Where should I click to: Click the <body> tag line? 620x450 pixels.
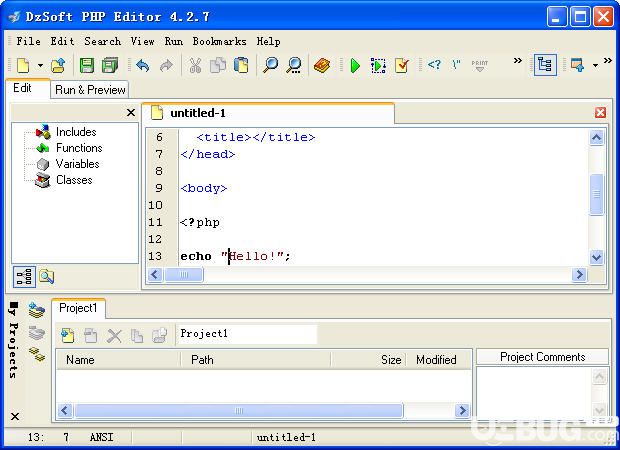(x=204, y=188)
